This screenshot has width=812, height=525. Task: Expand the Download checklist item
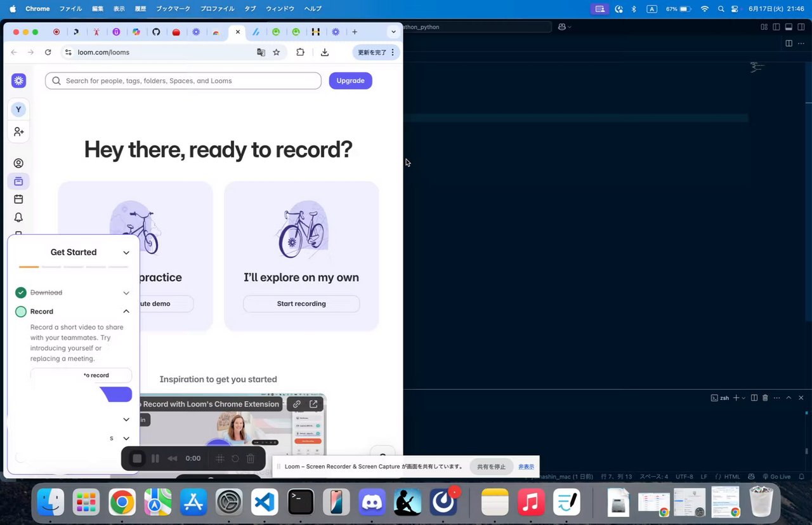point(126,293)
